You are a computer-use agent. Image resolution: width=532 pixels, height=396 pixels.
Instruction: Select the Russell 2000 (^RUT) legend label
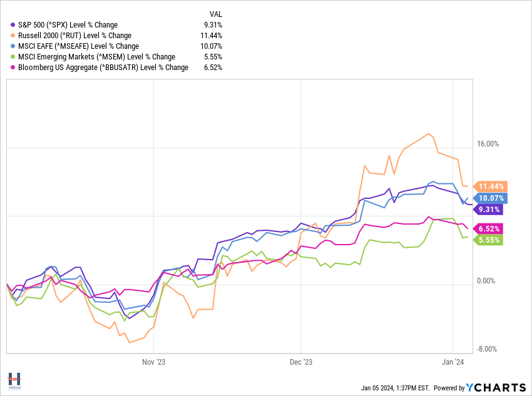click(74, 36)
